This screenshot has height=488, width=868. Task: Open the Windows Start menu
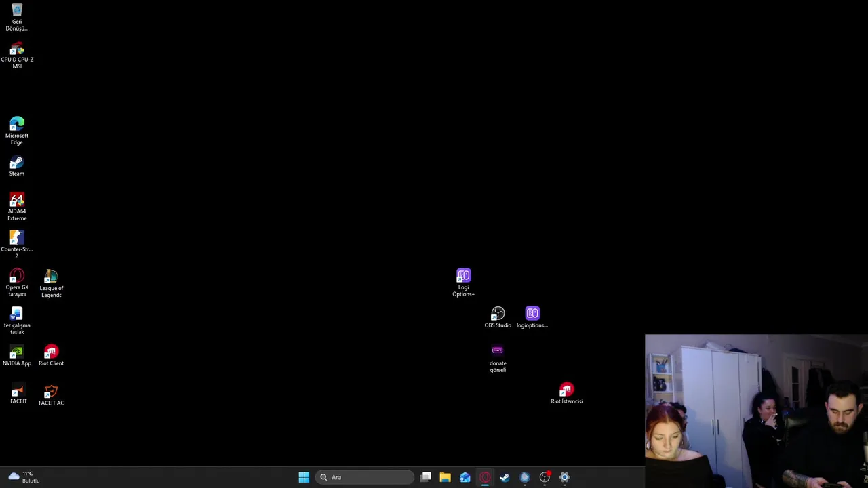pyautogui.click(x=304, y=477)
